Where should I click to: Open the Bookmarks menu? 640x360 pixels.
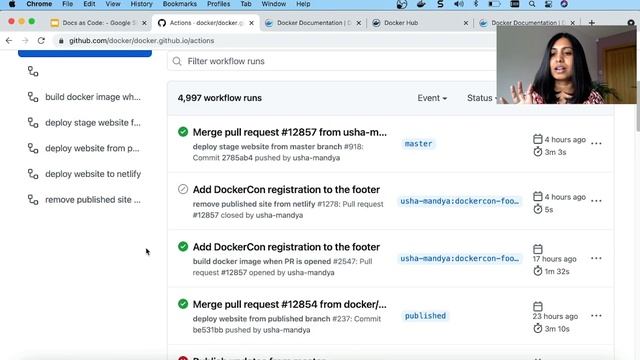pyautogui.click(x=180, y=4)
